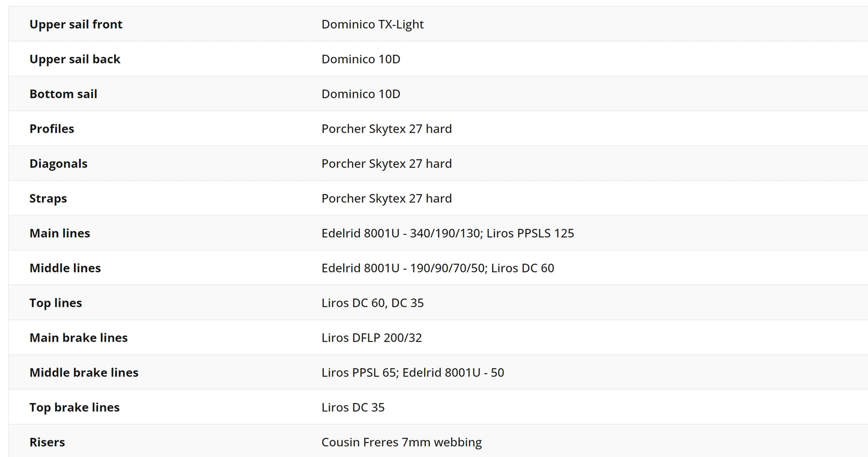Select the Dominico TX-Light value

pyautogui.click(x=372, y=24)
